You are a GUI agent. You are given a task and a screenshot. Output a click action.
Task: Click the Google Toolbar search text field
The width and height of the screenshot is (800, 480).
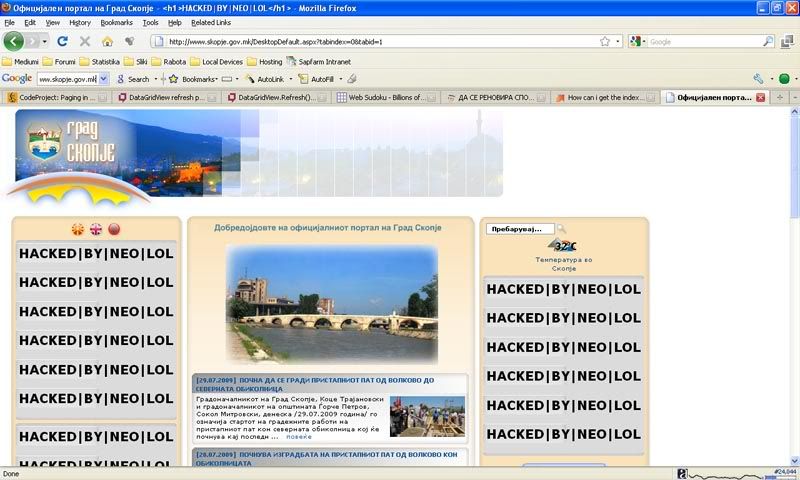67,79
